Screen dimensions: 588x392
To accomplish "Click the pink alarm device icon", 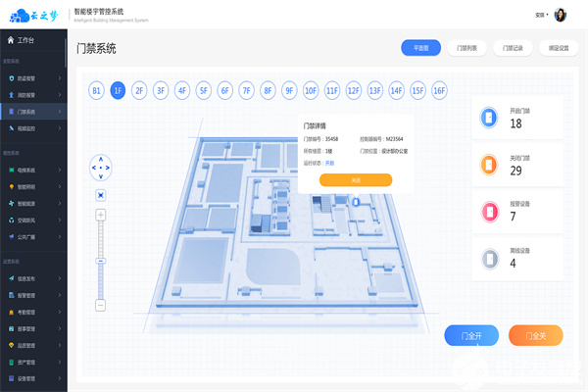I will (x=490, y=212).
